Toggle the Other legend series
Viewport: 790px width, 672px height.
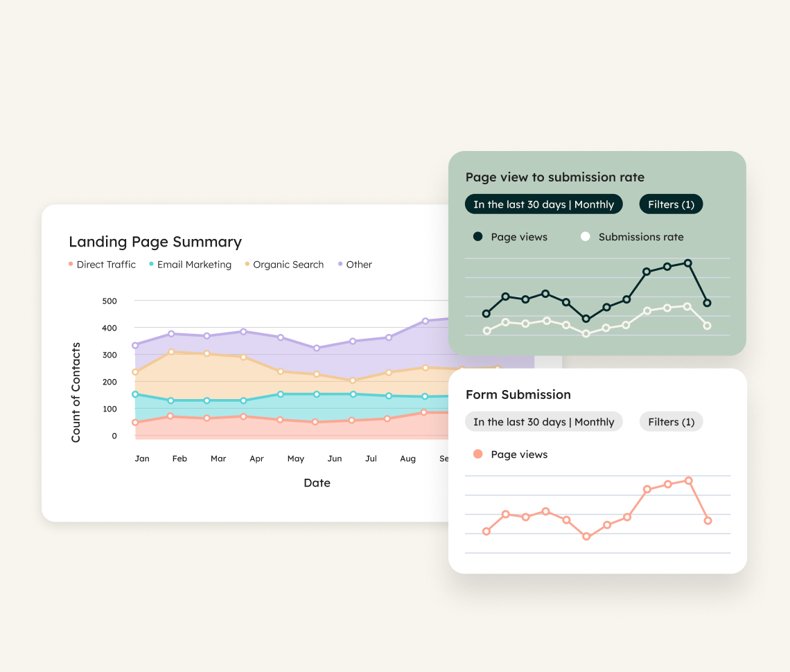coord(355,265)
